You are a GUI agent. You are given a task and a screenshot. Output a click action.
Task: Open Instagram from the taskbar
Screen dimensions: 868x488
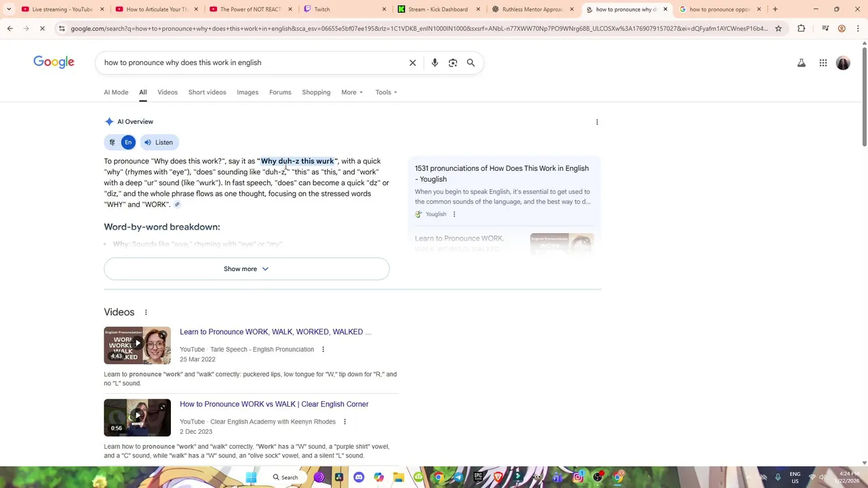point(578,477)
